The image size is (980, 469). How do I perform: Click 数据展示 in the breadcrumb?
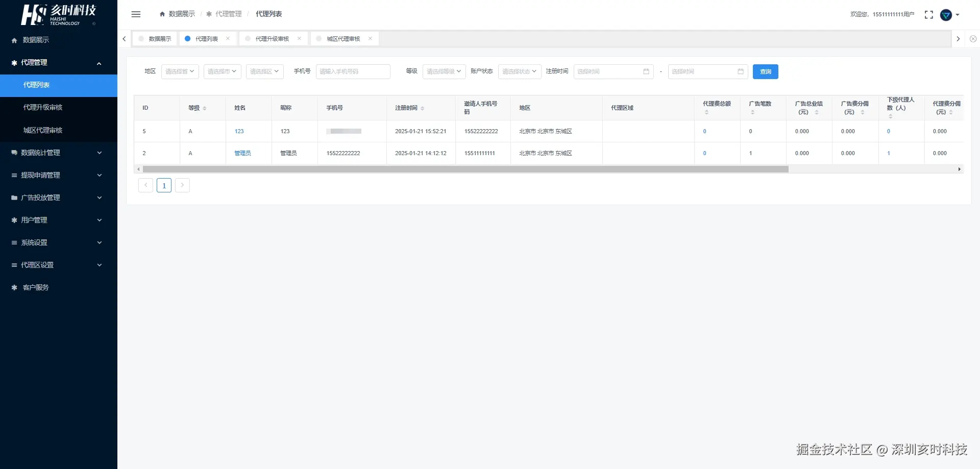pos(177,14)
